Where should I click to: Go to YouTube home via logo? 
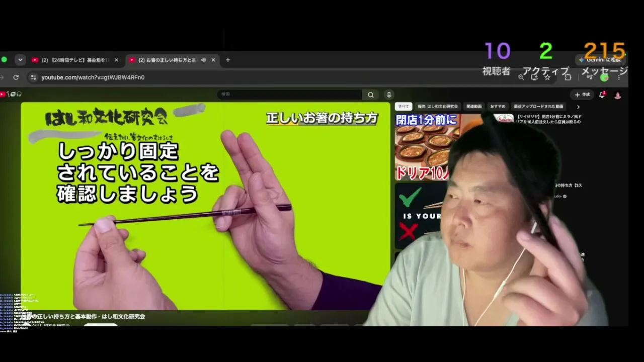11,94
